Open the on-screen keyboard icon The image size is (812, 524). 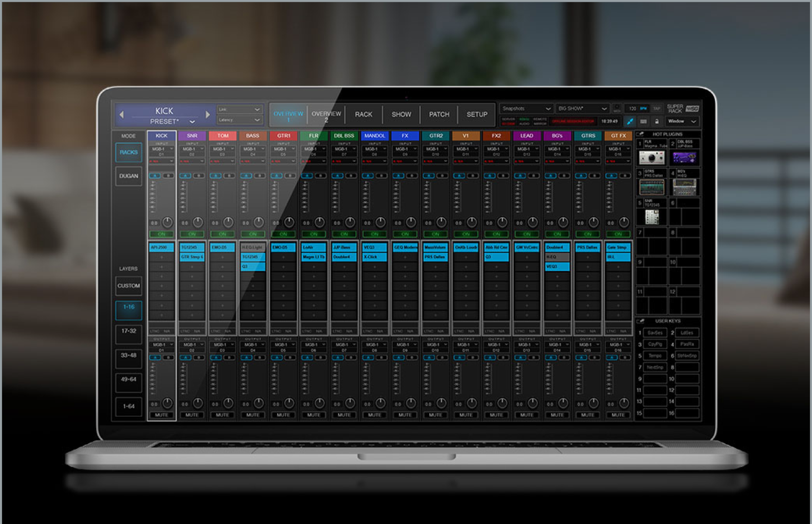(x=644, y=121)
